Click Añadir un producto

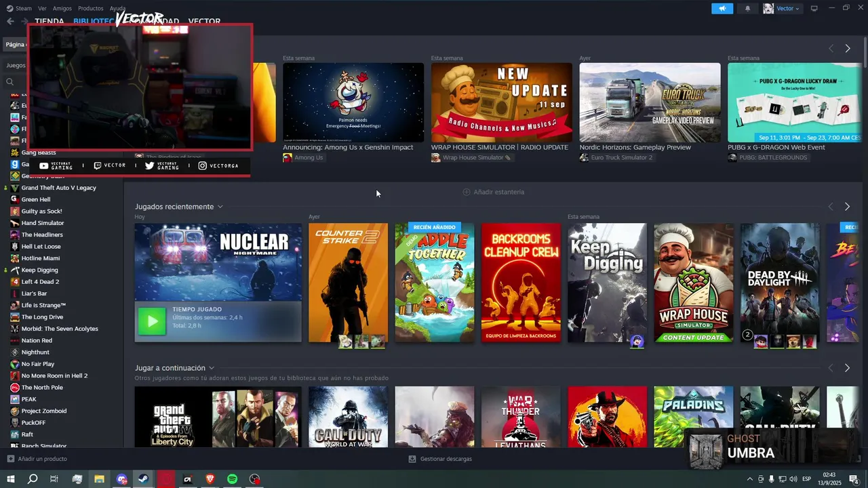tap(37, 459)
